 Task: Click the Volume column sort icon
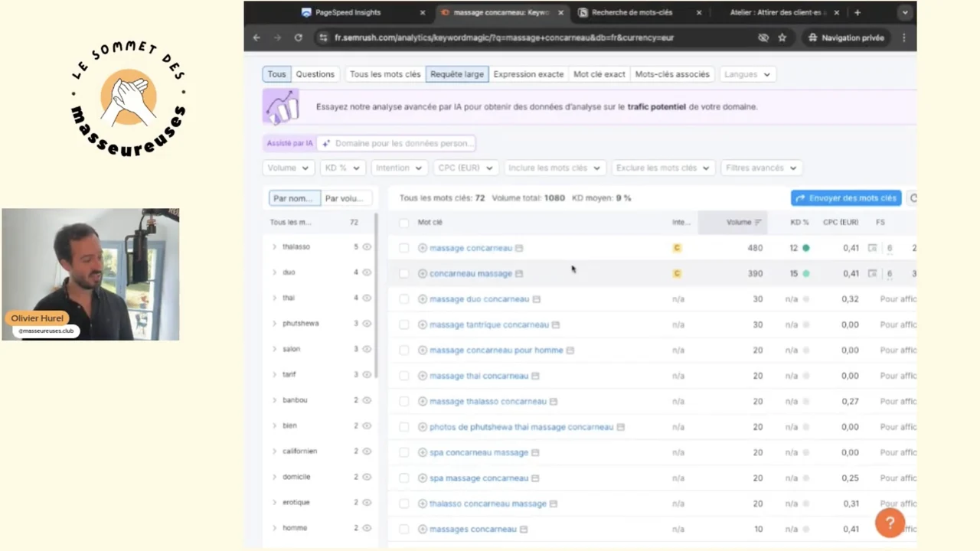(x=758, y=222)
